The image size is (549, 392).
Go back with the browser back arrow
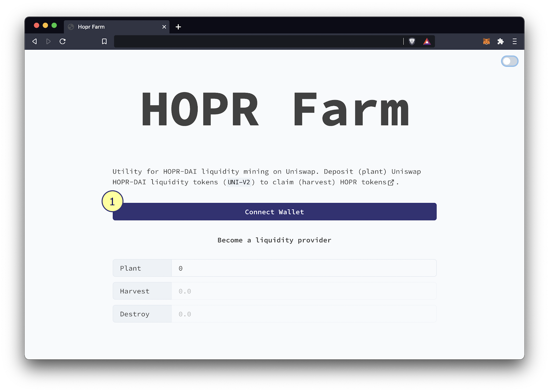pos(35,41)
